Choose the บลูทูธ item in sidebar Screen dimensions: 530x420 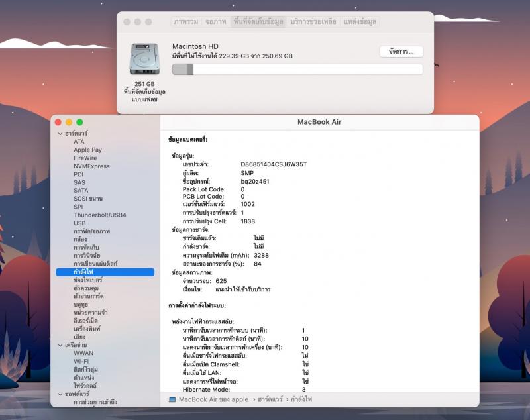pos(81,305)
